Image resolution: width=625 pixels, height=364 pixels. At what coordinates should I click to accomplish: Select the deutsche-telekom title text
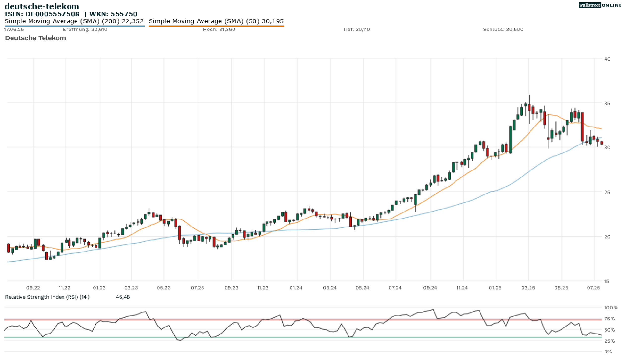click(42, 6)
